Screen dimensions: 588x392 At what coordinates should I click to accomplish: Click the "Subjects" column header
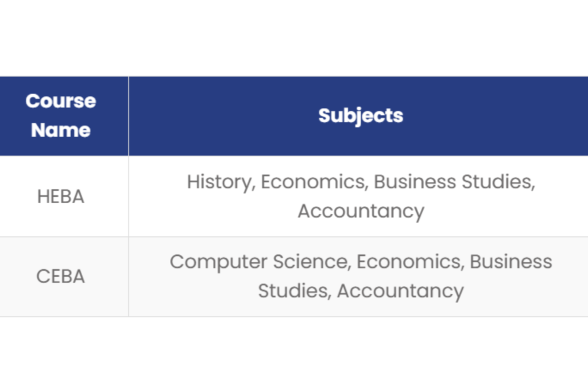(361, 115)
